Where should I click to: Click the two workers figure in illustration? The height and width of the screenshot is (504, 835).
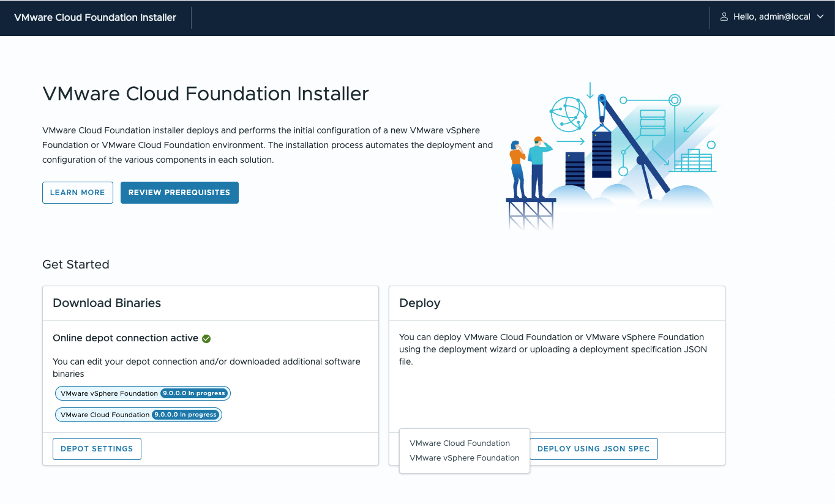click(x=528, y=167)
